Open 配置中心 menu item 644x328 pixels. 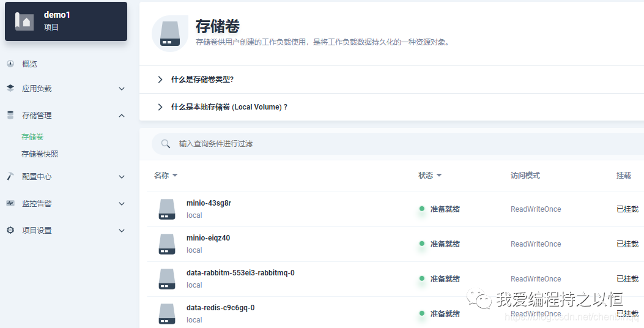pyautogui.click(x=37, y=177)
